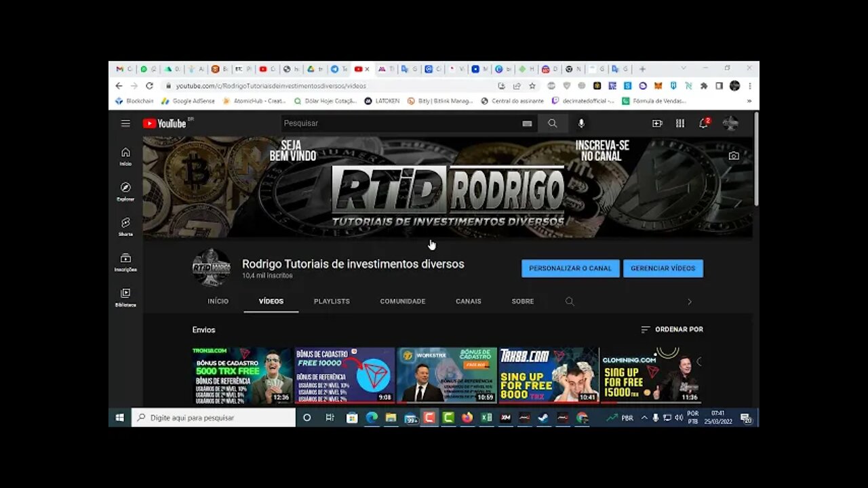Select the CANAIS channel tab
This screenshot has height=488, width=868.
[x=469, y=302]
